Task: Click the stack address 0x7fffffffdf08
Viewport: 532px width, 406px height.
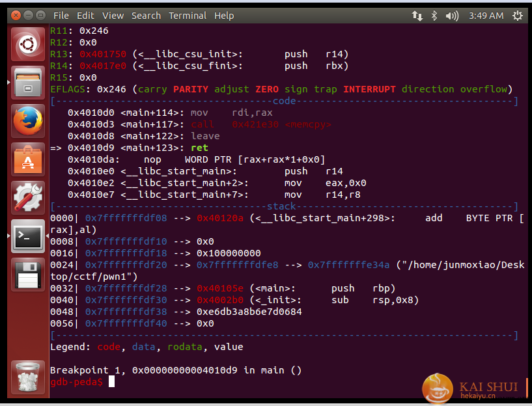Action: 126,218
